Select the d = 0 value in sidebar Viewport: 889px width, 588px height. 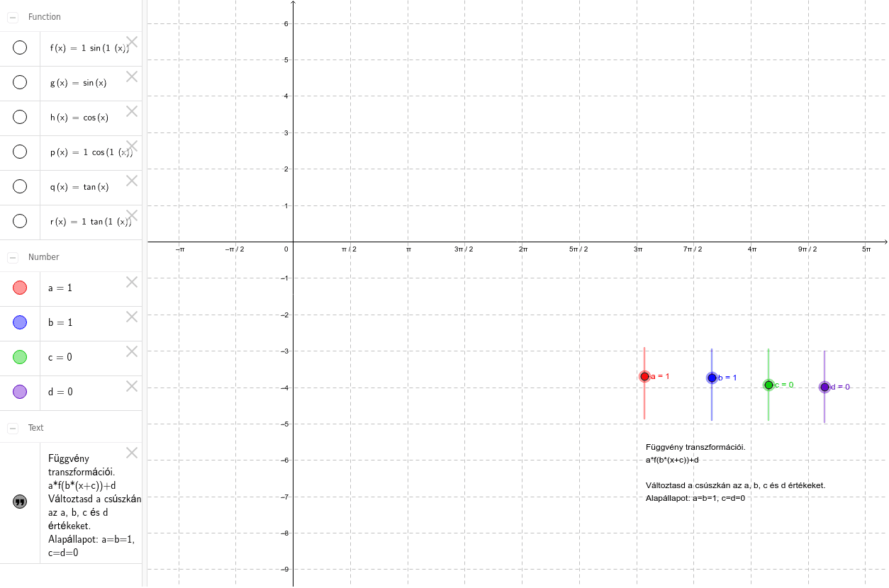(60, 392)
